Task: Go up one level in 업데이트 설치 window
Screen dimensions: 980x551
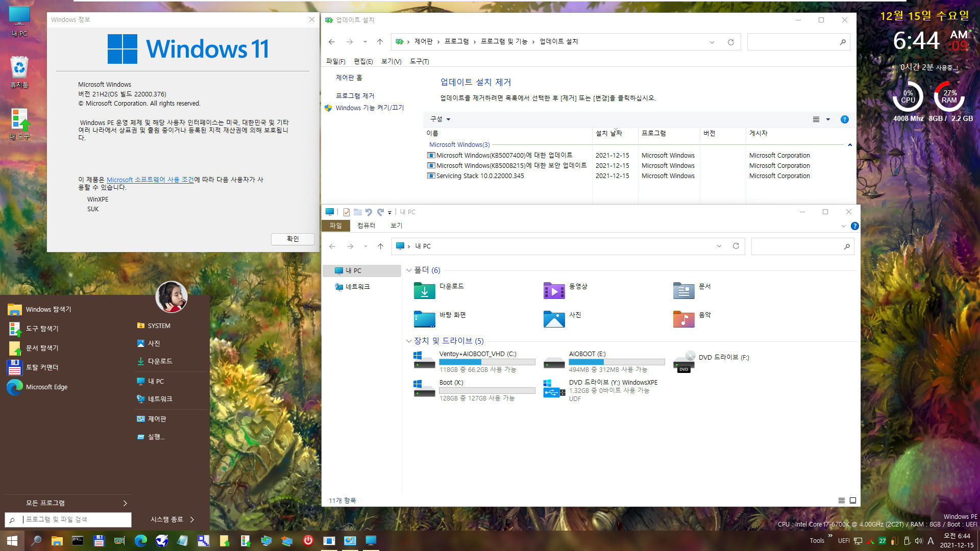Action: 380,42
